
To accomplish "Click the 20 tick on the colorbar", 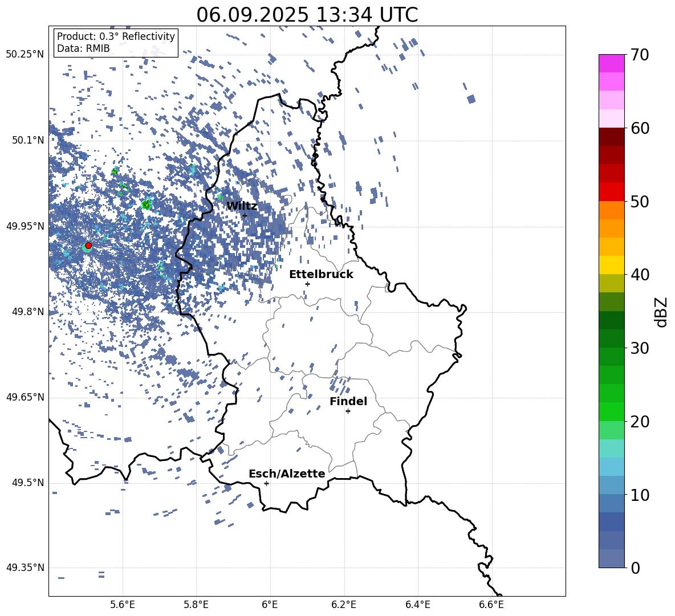I will click(640, 422).
